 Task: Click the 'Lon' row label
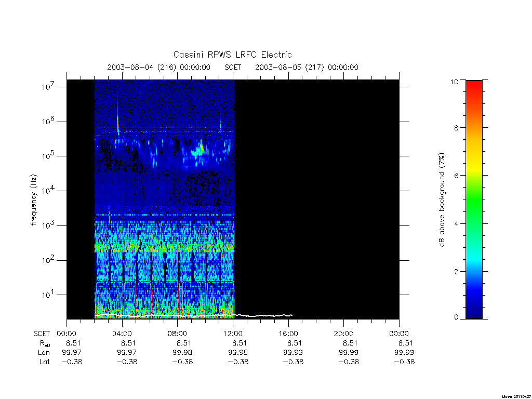[44, 353]
